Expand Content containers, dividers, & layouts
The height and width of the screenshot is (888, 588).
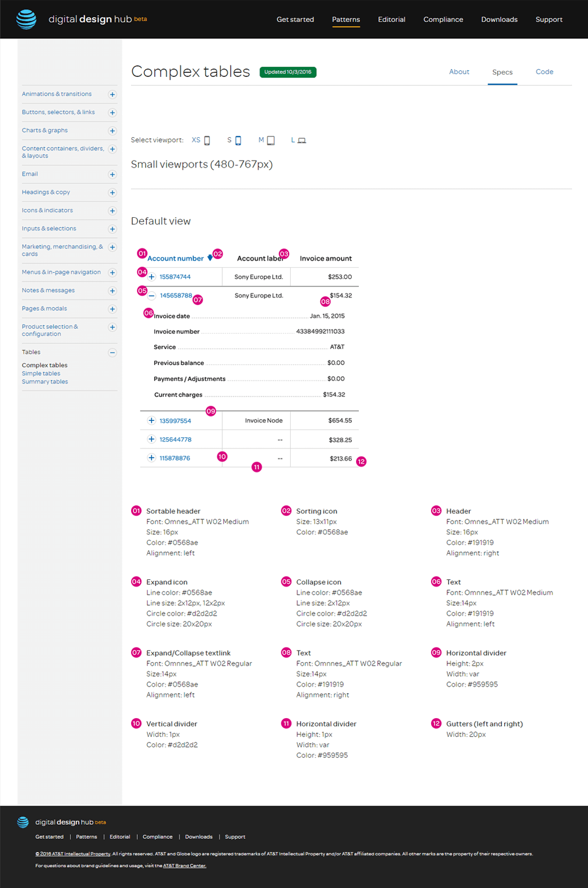(112, 149)
